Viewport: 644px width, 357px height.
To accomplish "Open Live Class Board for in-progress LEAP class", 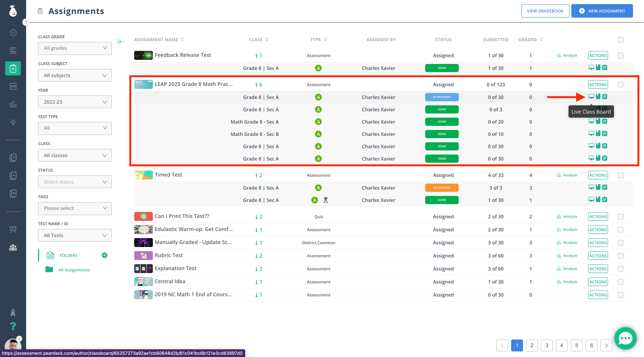I will (x=591, y=97).
